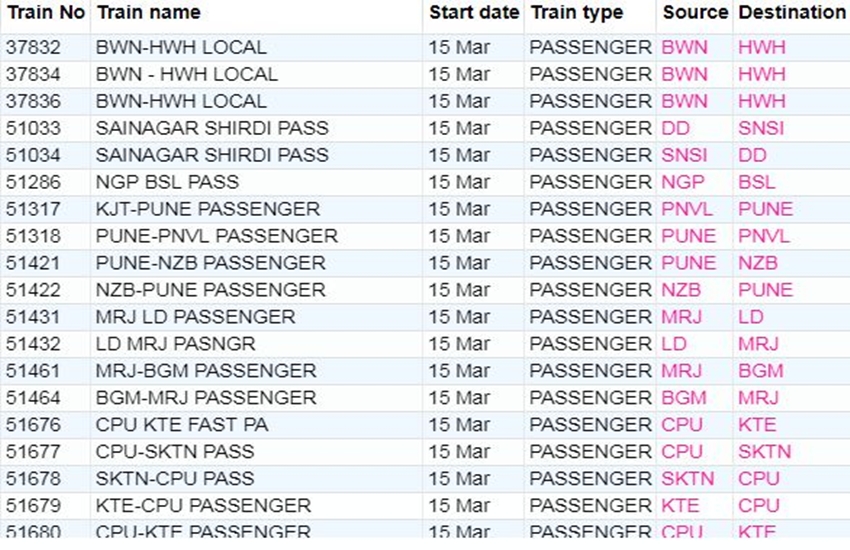Viewport: 850px width, 550px height.
Task: Click the Train type column header
Action: pos(576,13)
